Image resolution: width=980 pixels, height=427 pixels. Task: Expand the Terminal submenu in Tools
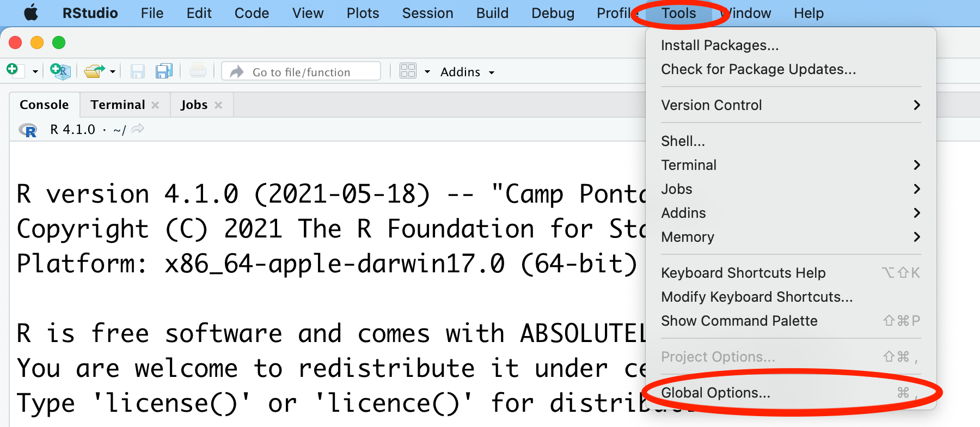pyautogui.click(x=791, y=165)
